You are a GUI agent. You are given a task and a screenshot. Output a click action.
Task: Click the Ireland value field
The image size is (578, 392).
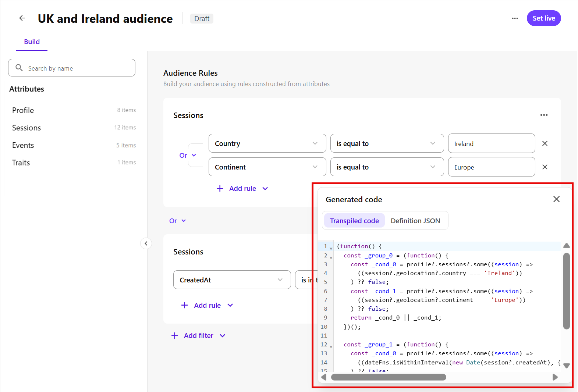492,143
